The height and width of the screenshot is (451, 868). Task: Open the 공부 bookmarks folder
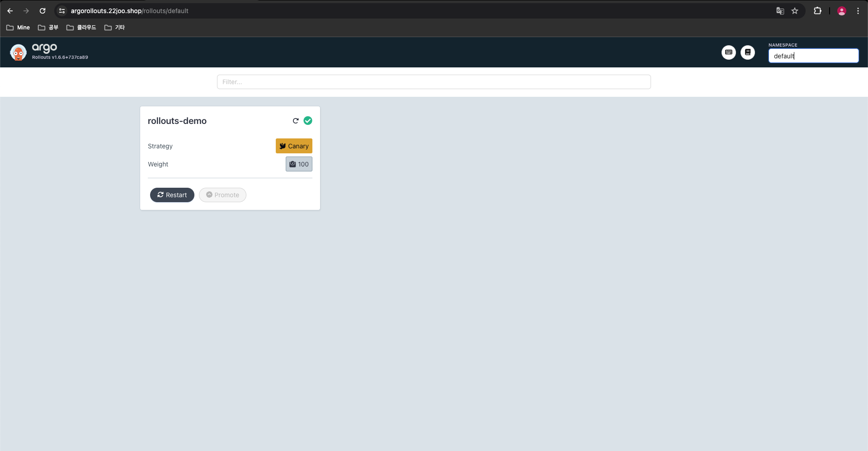point(48,28)
